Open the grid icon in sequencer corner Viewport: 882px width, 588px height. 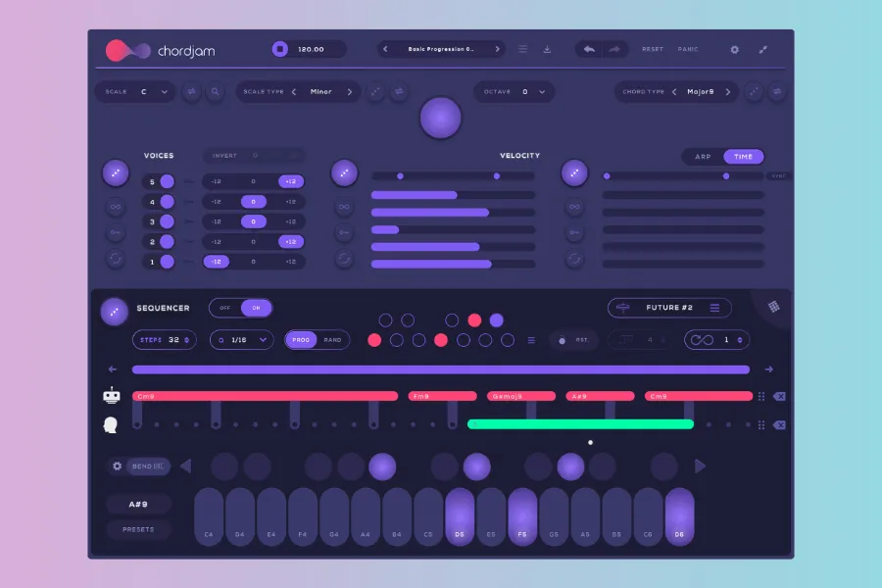tap(773, 307)
